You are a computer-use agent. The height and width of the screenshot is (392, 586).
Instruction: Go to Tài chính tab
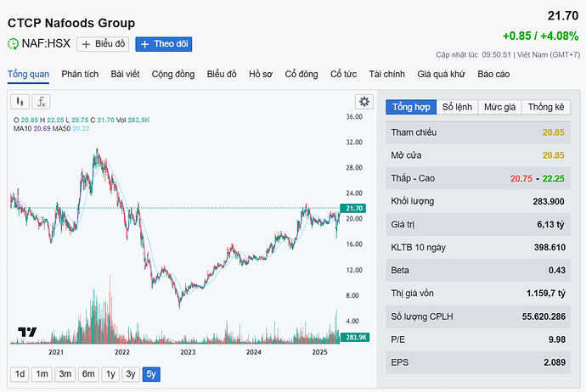click(x=386, y=75)
